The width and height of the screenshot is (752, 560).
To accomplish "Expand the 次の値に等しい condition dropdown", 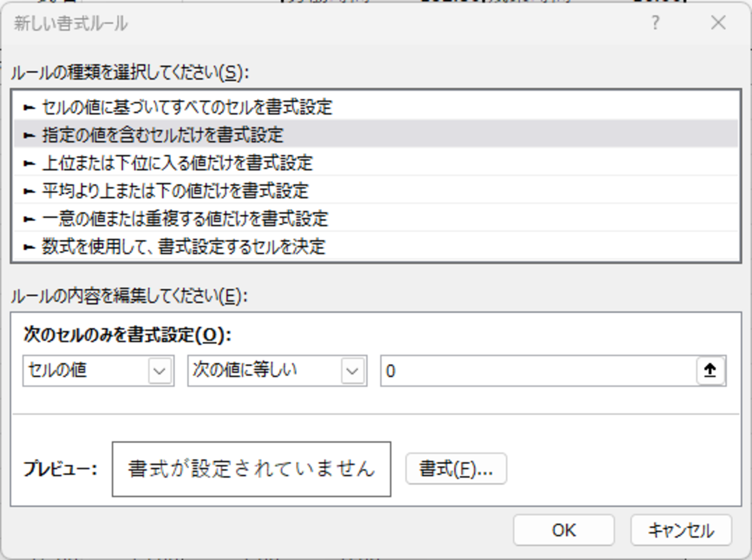I will click(x=352, y=371).
